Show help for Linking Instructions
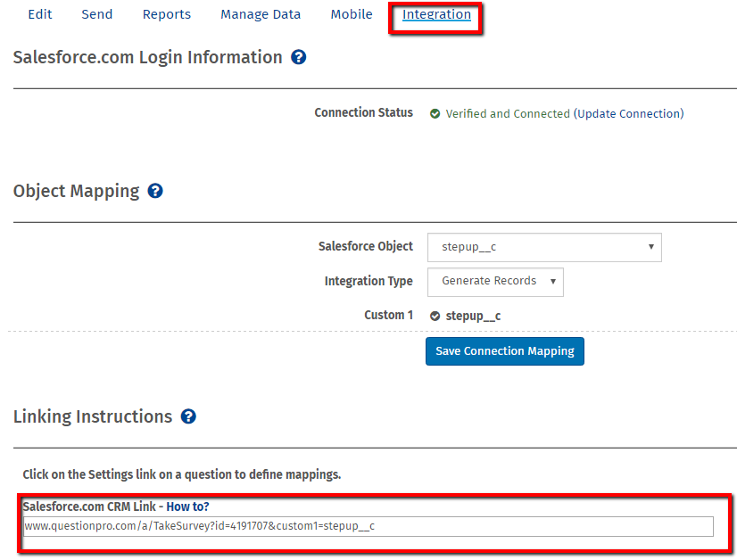The height and width of the screenshot is (560, 737). tap(188, 416)
